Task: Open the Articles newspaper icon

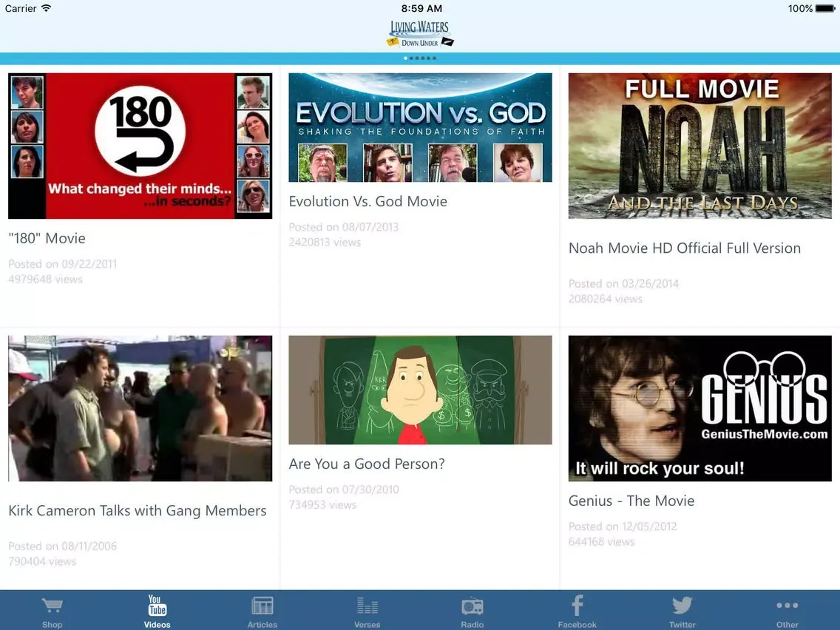Action: click(262, 606)
